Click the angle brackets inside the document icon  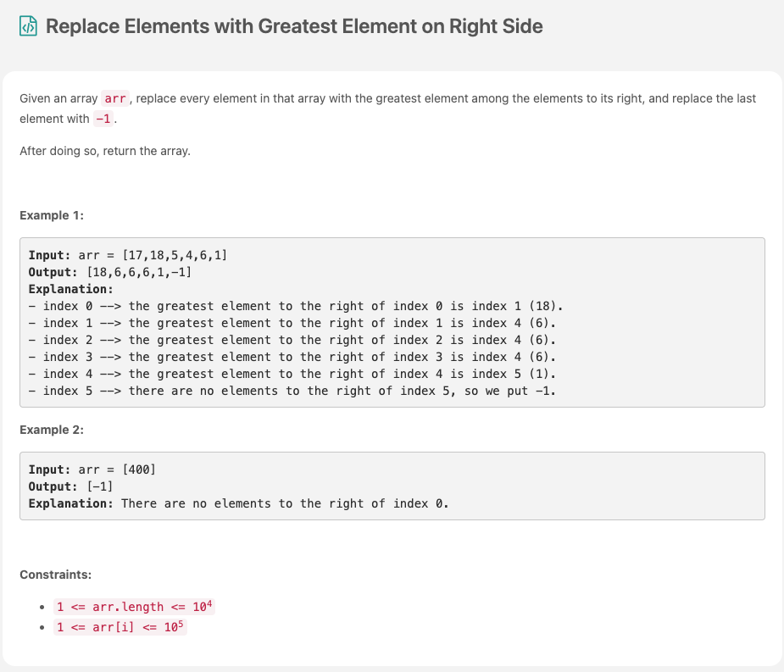(x=26, y=26)
